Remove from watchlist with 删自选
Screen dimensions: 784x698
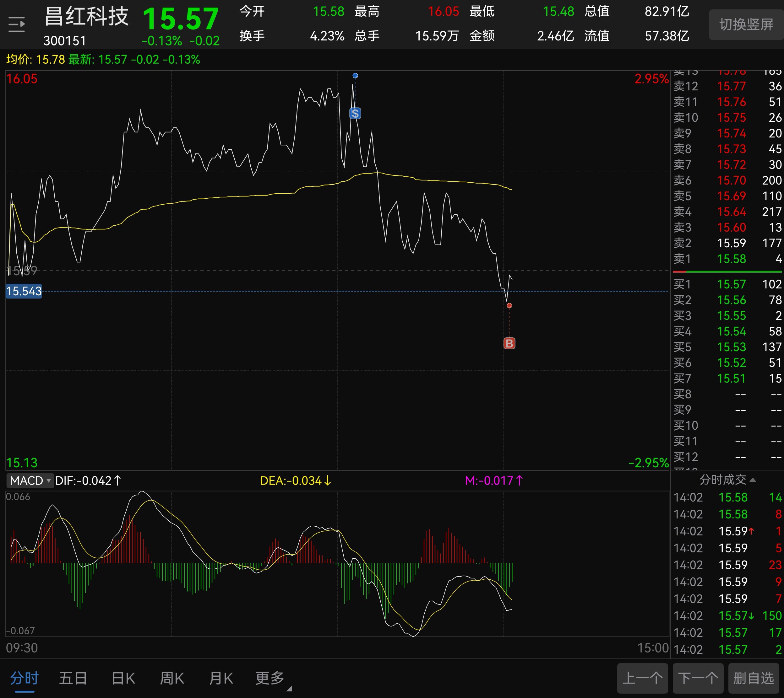tap(753, 678)
